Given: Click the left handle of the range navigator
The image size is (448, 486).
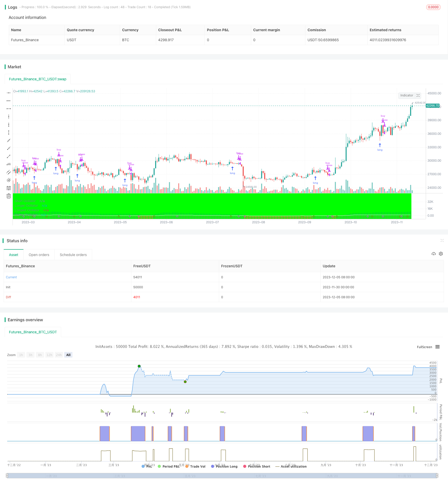Looking at the screenshot, I should pyautogui.click(x=7, y=476).
